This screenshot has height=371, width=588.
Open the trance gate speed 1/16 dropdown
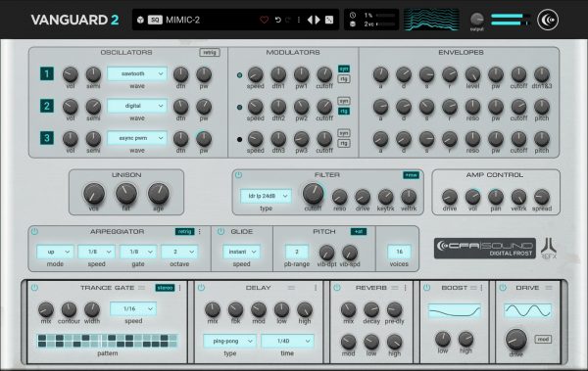(133, 308)
